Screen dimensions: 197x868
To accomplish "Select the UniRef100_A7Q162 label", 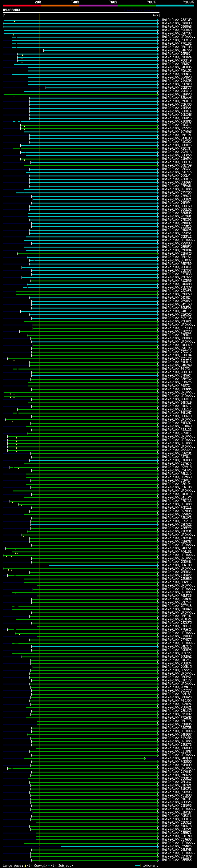I will point(177,43).
